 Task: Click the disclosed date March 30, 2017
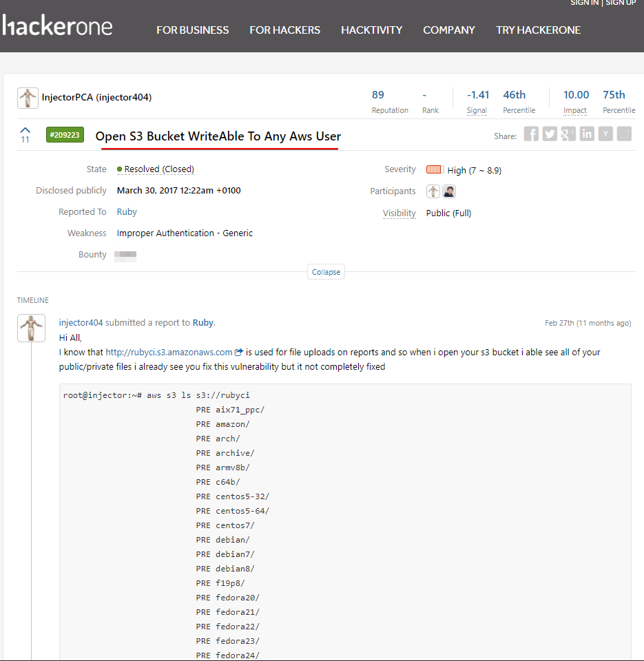pyautogui.click(x=179, y=191)
